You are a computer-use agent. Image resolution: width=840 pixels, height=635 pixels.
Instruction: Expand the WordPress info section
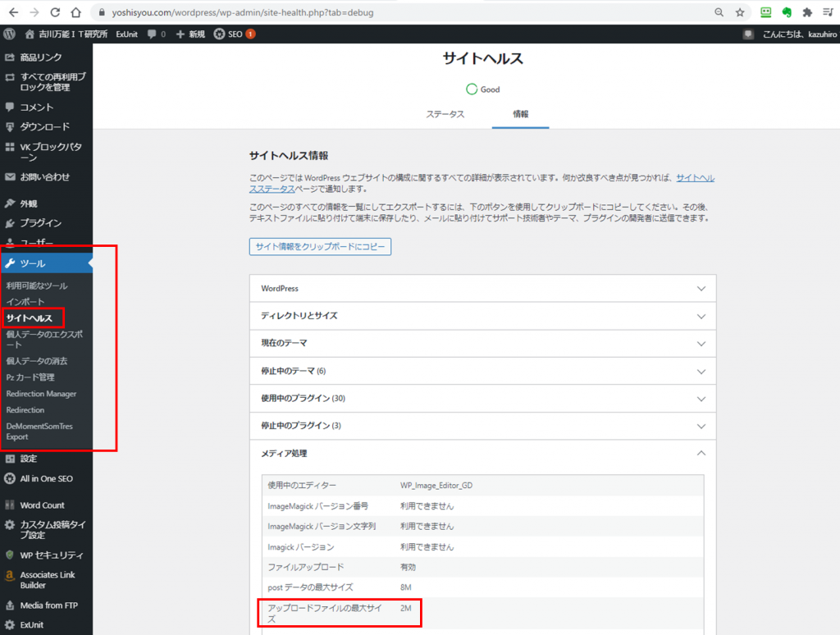click(x=482, y=289)
